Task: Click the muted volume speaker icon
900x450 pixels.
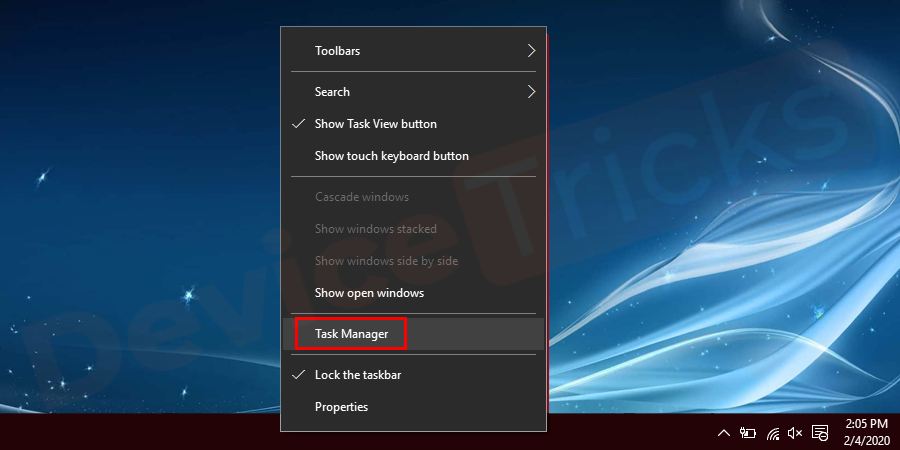Action: coord(795,433)
